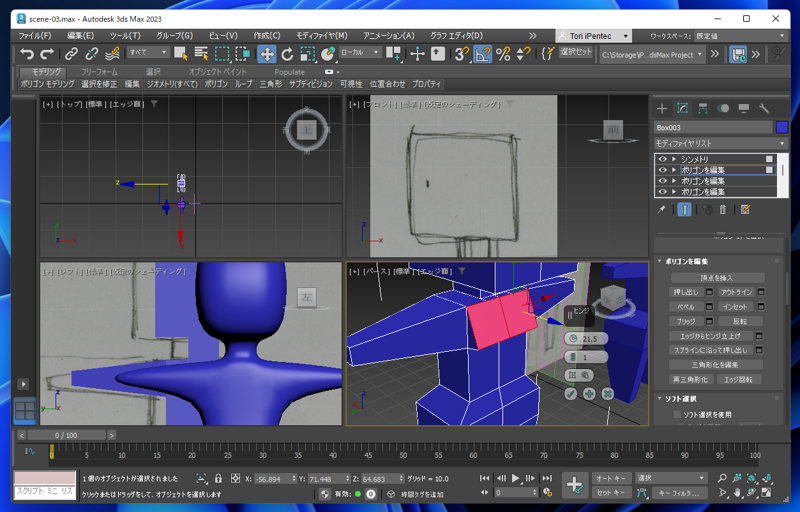
Task: Open the ワークスペース 既定値 dropdown
Action: [740, 36]
